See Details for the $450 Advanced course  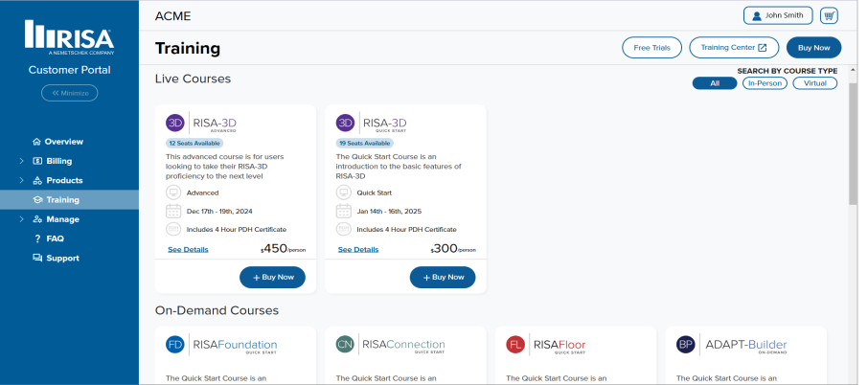pos(188,249)
